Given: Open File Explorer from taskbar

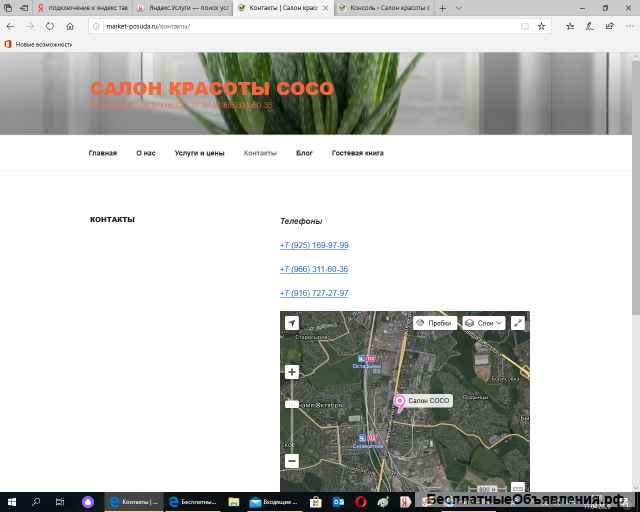Looking at the screenshot, I should coord(233,502).
